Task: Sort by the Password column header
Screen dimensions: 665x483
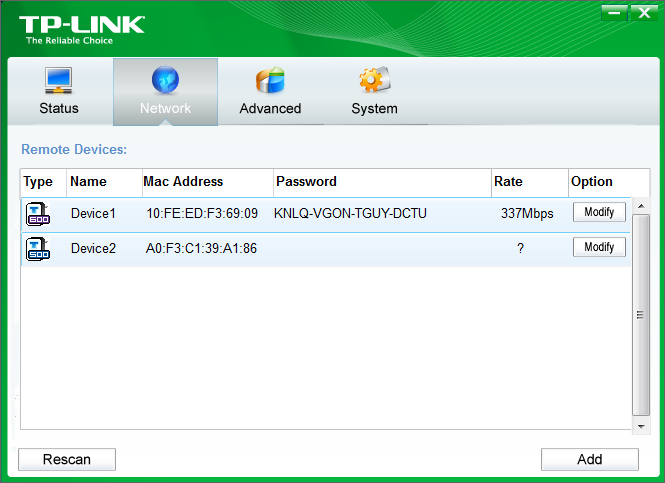Action: coord(383,182)
